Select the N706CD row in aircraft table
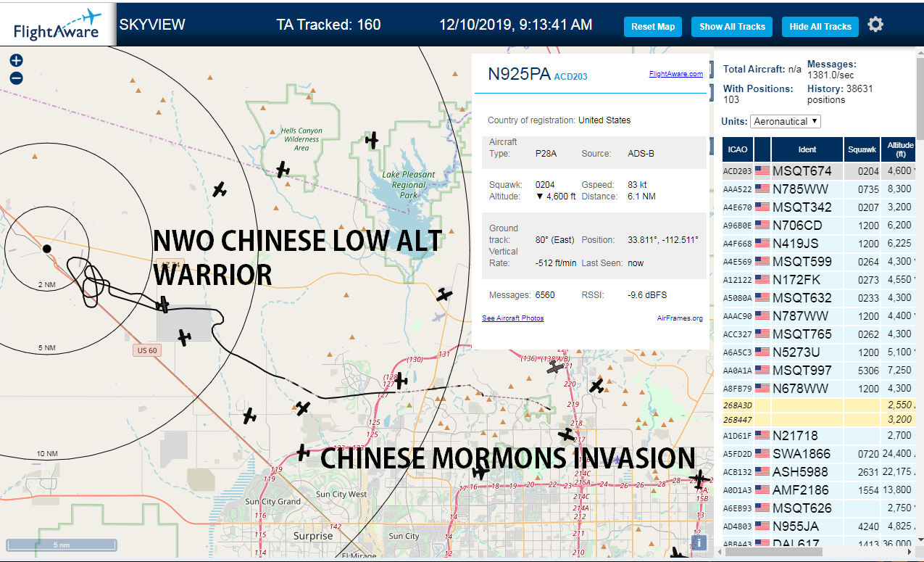Screen dimensions: 924x562 pos(820,226)
